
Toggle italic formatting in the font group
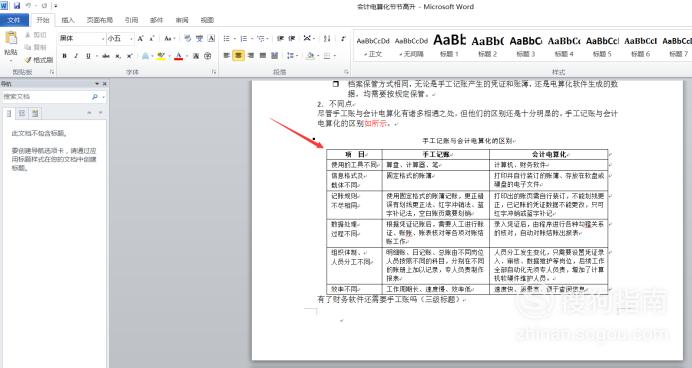coord(76,56)
